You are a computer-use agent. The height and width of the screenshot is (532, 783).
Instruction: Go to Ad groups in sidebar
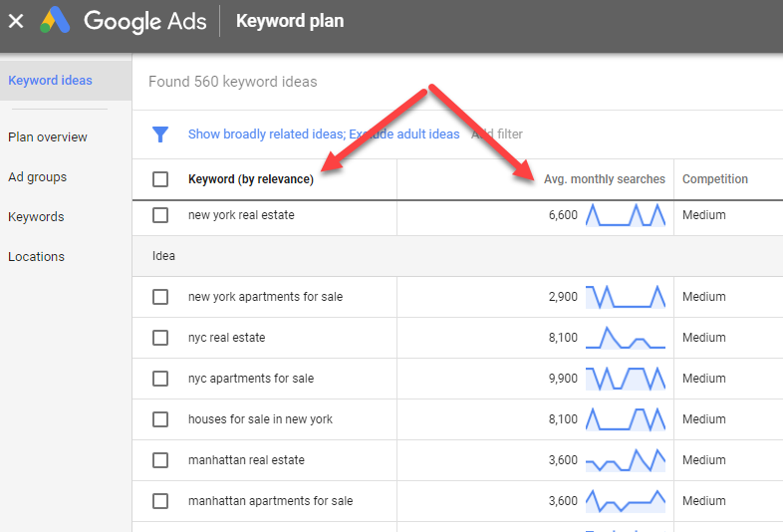(38, 177)
